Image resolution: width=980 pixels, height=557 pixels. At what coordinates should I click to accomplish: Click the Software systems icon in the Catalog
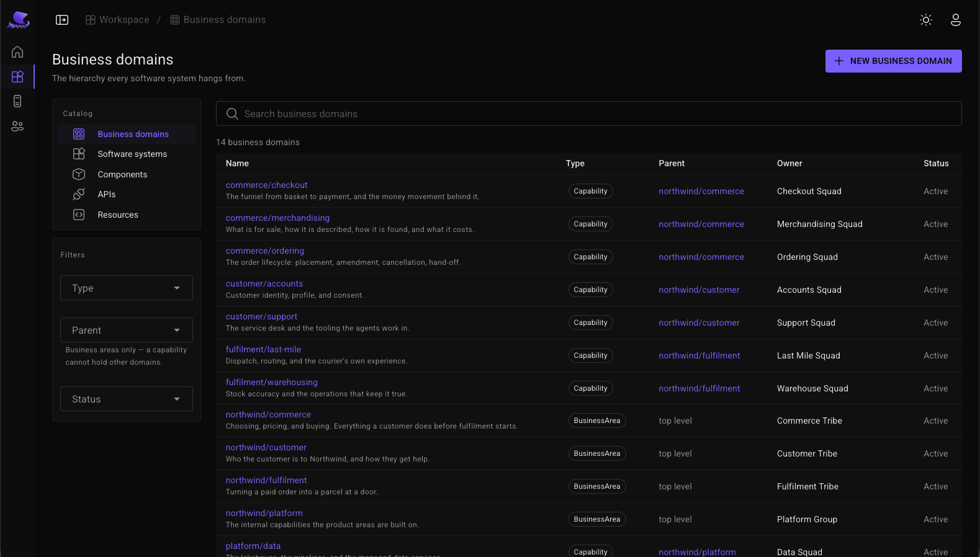[79, 154]
